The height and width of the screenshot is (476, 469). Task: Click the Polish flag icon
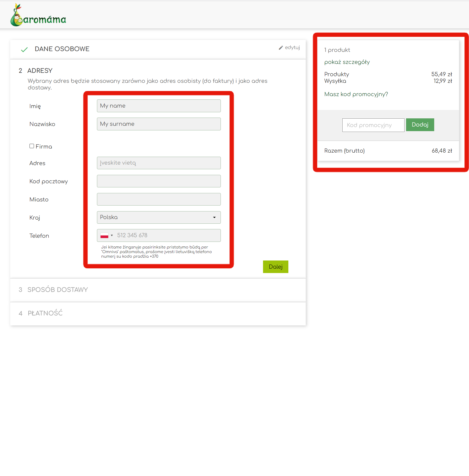click(x=104, y=235)
